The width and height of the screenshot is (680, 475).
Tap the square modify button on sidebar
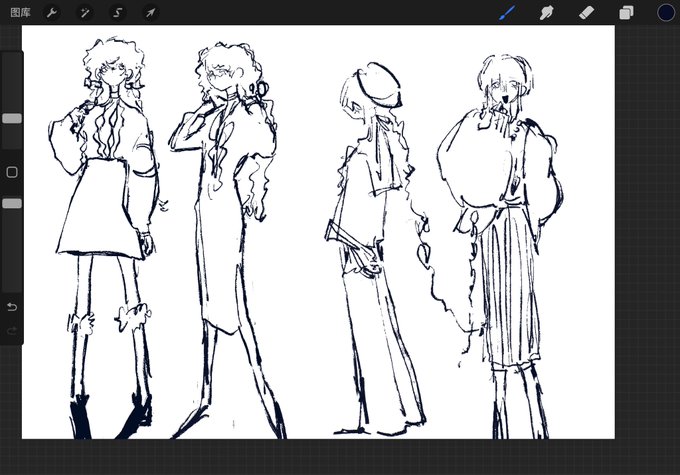point(12,172)
